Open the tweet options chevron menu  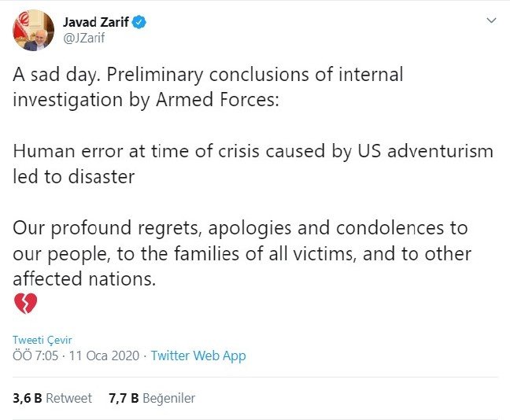tap(490, 20)
